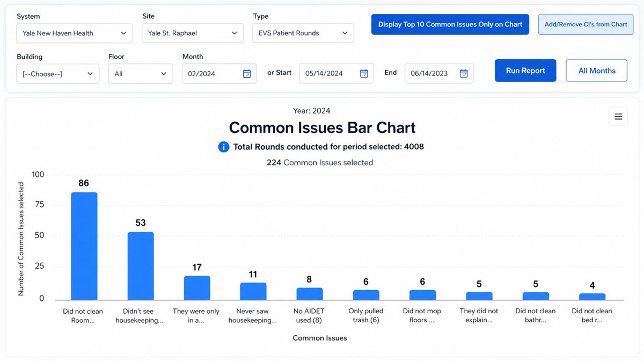
Task: Run the report
Action: point(525,71)
